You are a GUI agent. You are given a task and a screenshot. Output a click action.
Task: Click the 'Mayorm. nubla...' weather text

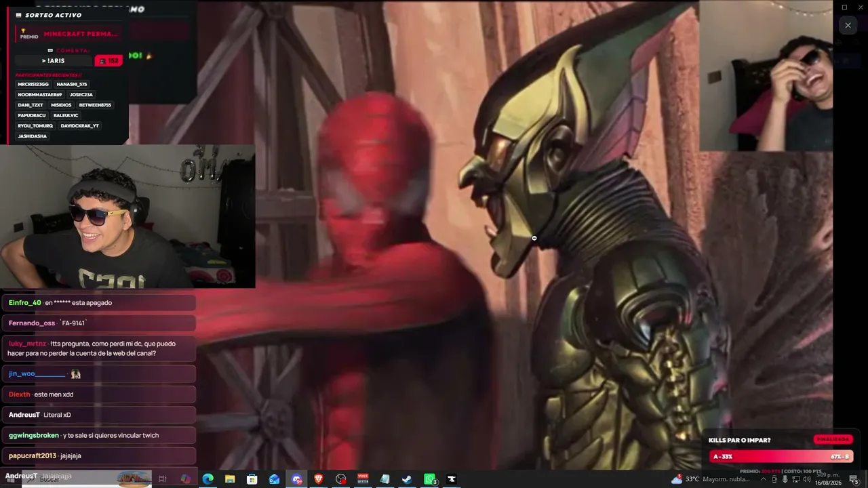[x=726, y=479]
